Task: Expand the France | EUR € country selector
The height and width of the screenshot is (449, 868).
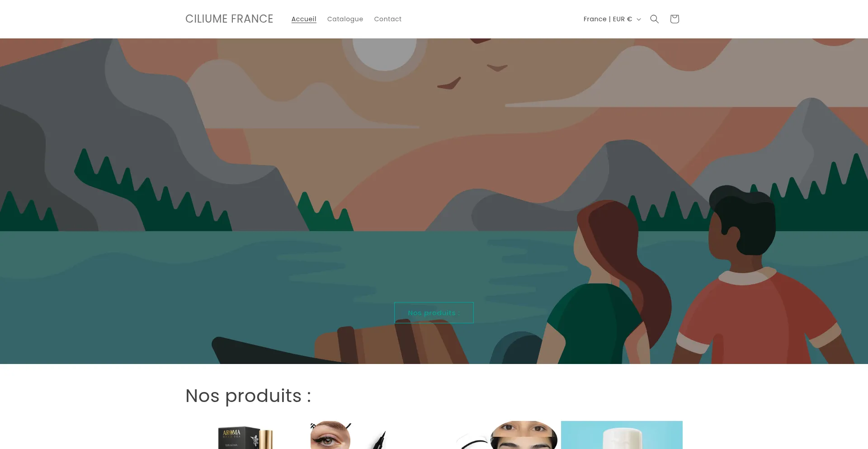Action: pos(612,19)
